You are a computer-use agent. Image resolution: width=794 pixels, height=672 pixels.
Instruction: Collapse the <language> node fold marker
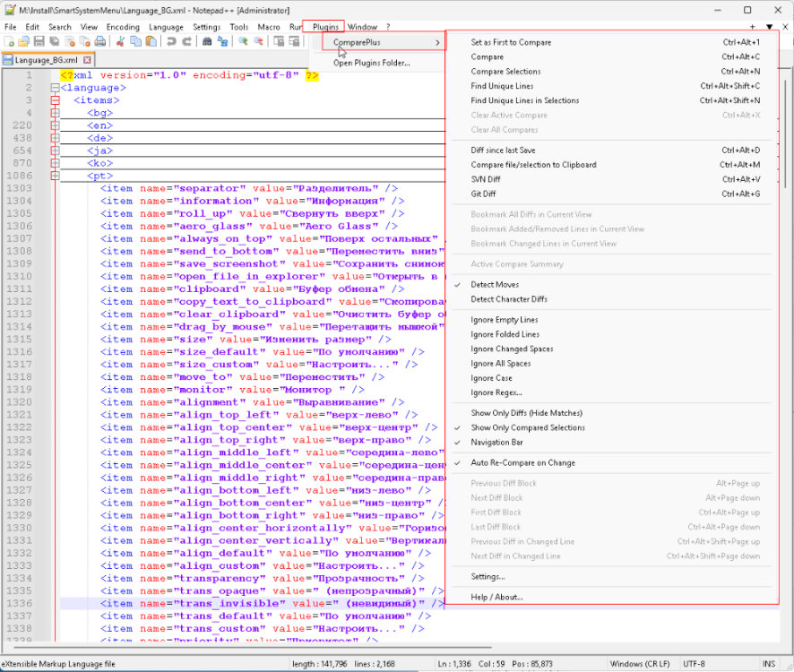(56, 88)
